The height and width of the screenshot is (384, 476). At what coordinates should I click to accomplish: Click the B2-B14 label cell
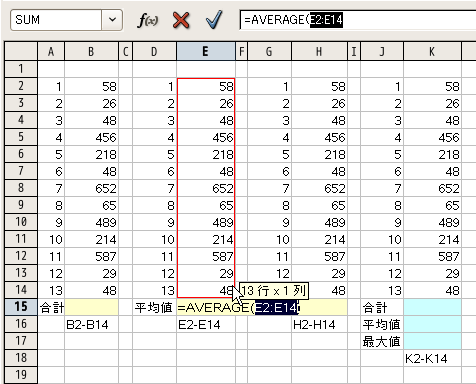(x=91, y=324)
